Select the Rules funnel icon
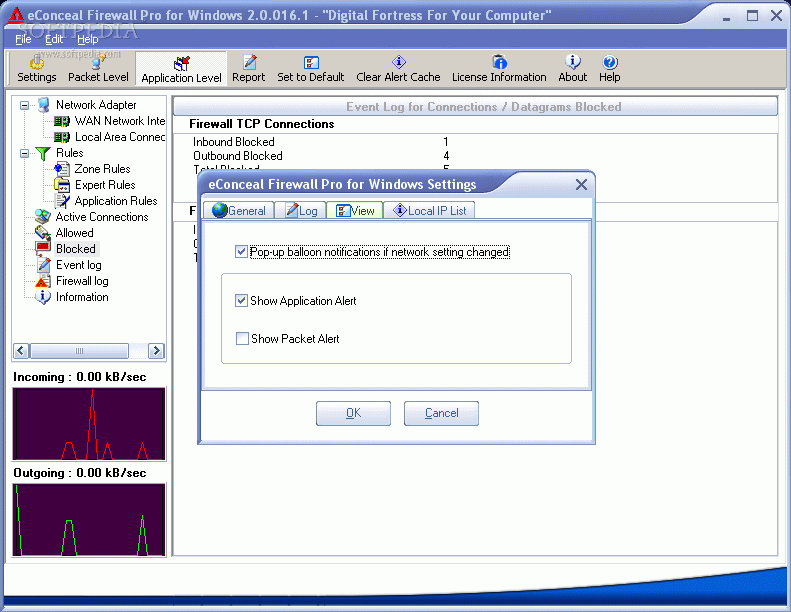This screenshot has height=612, width=791. [43, 153]
